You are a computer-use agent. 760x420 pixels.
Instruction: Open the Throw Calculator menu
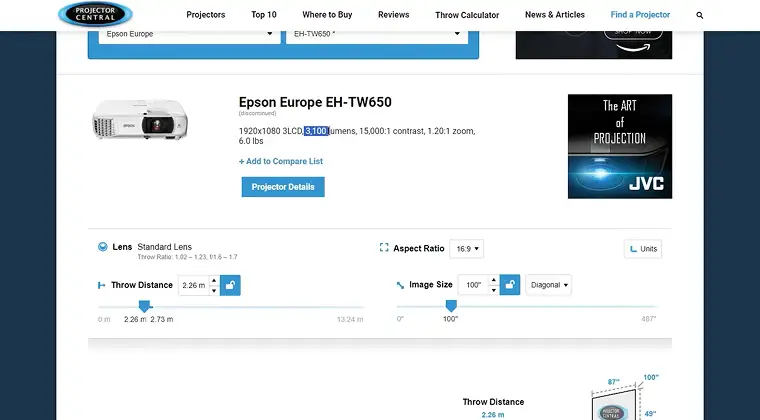click(x=467, y=15)
